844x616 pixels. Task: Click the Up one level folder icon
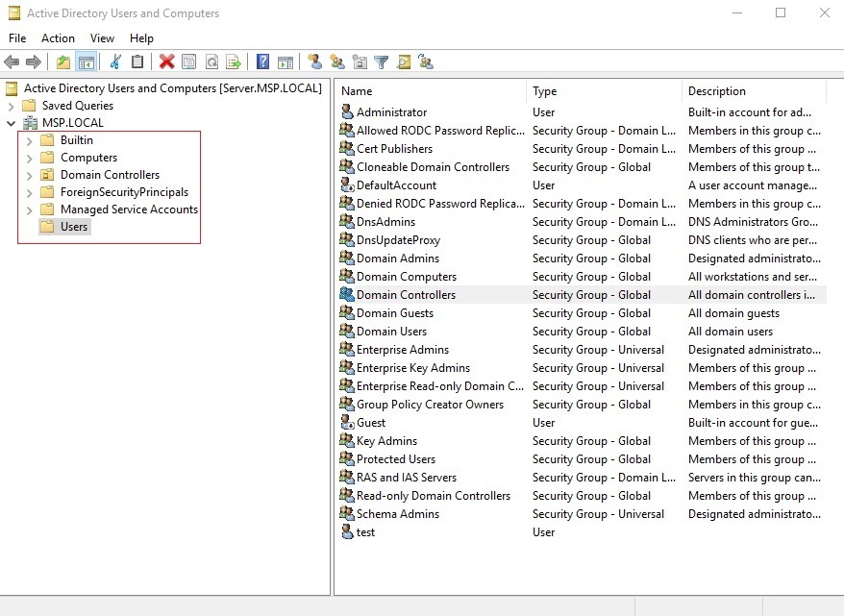pyautogui.click(x=63, y=62)
